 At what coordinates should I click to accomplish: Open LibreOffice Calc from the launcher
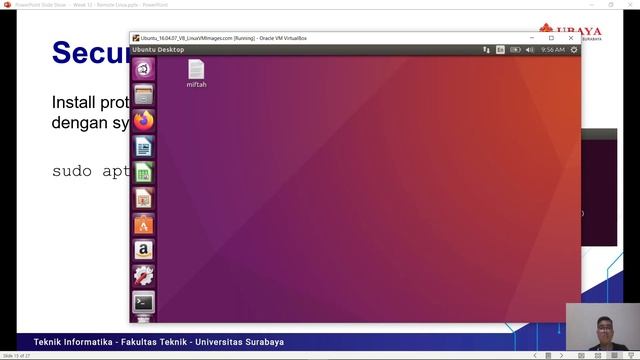click(x=143, y=172)
